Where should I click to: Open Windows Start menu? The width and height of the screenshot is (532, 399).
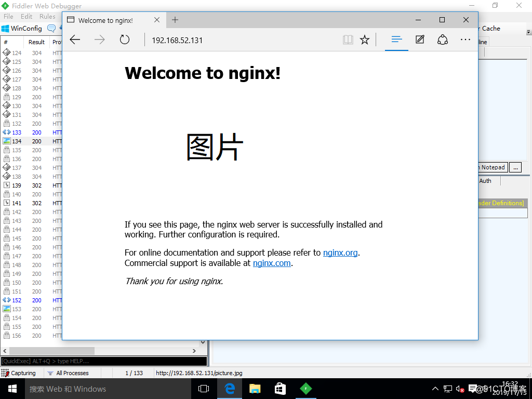(x=12, y=389)
